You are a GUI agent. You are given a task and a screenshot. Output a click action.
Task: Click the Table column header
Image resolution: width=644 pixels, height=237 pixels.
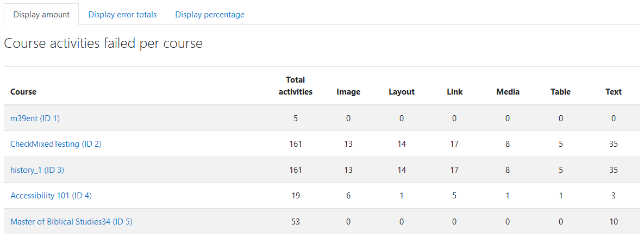561,92
